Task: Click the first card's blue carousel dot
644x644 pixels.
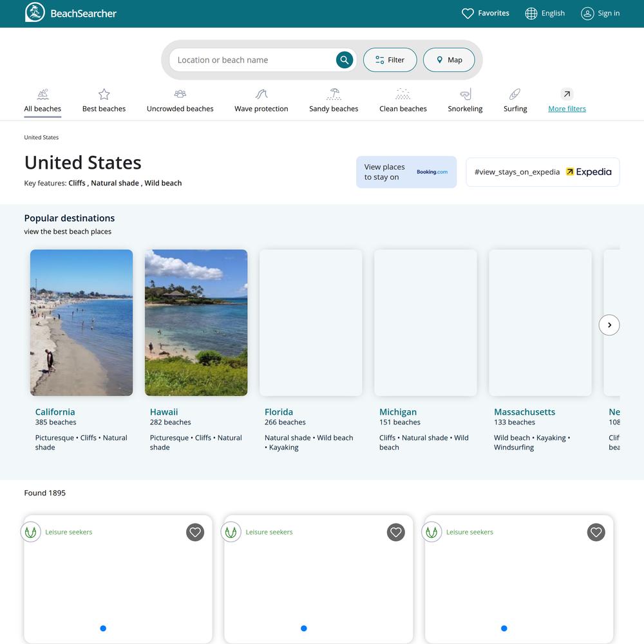Action: coord(103,629)
